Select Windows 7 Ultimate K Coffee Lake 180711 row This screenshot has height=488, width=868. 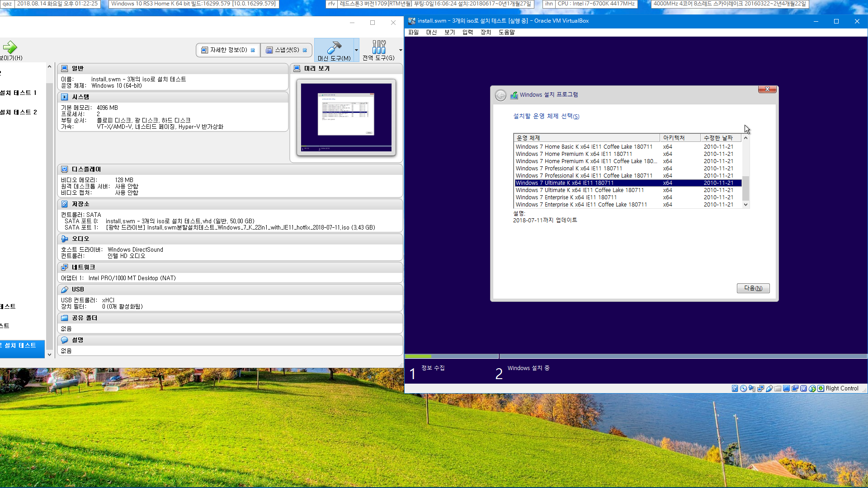(627, 190)
